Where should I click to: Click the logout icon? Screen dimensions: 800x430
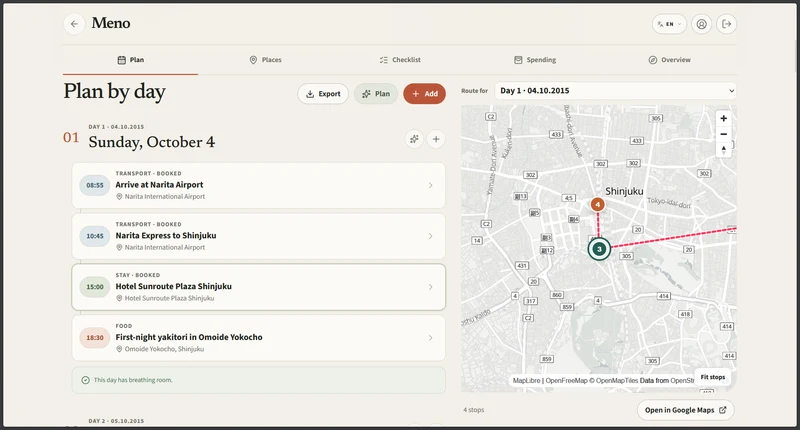(x=727, y=24)
